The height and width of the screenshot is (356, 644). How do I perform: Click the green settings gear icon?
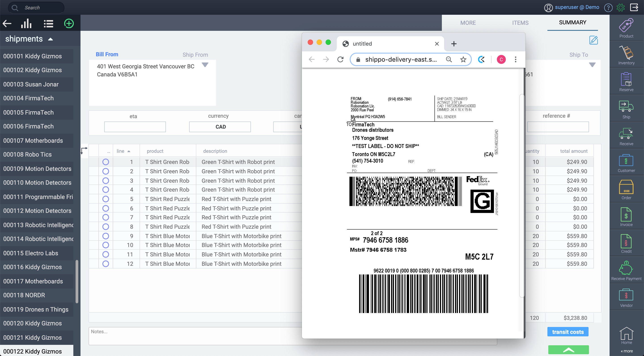(621, 8)
